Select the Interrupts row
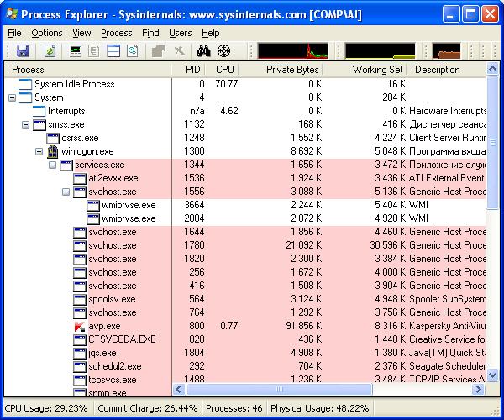The image size is (504, 420). pos(245,111)
